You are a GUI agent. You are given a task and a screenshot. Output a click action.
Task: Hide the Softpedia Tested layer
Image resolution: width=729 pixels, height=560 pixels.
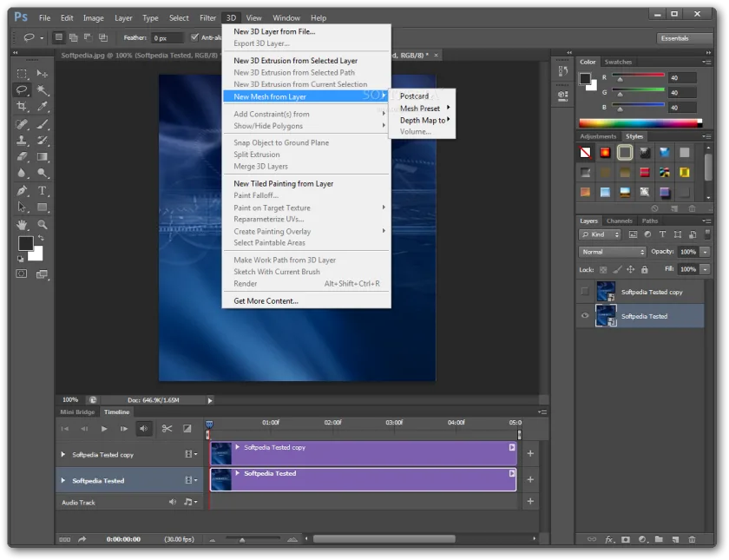coord(585,315)
